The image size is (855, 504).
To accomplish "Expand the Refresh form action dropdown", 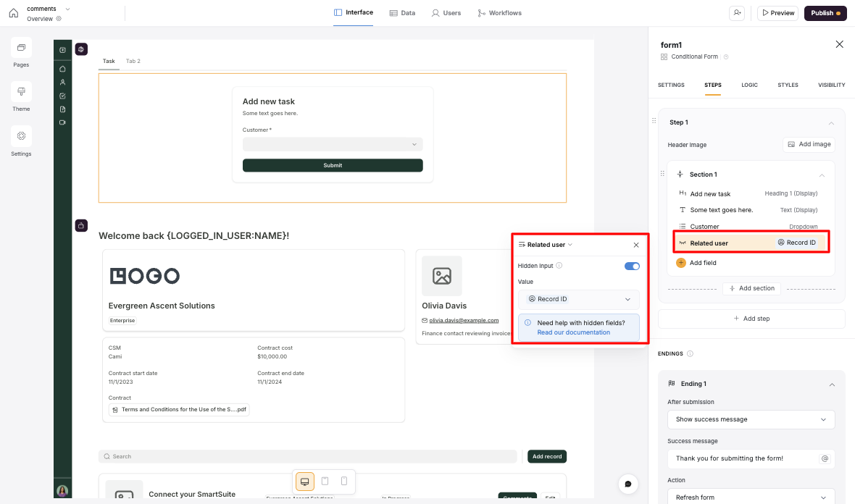I will pyautogui.click(x=751, y=497).
